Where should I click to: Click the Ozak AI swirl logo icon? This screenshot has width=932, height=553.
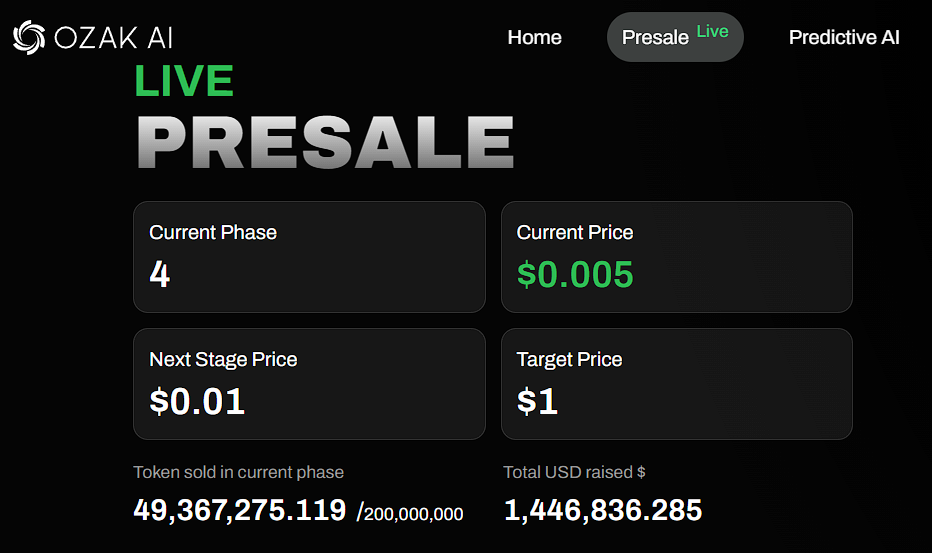pyautogui.click(x=28, y=38)
